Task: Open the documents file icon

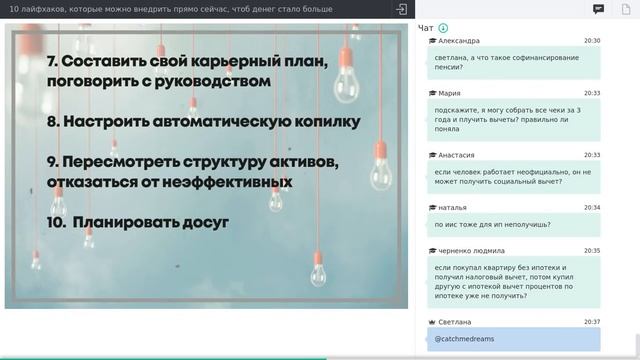Action: [x=626, y=9]
